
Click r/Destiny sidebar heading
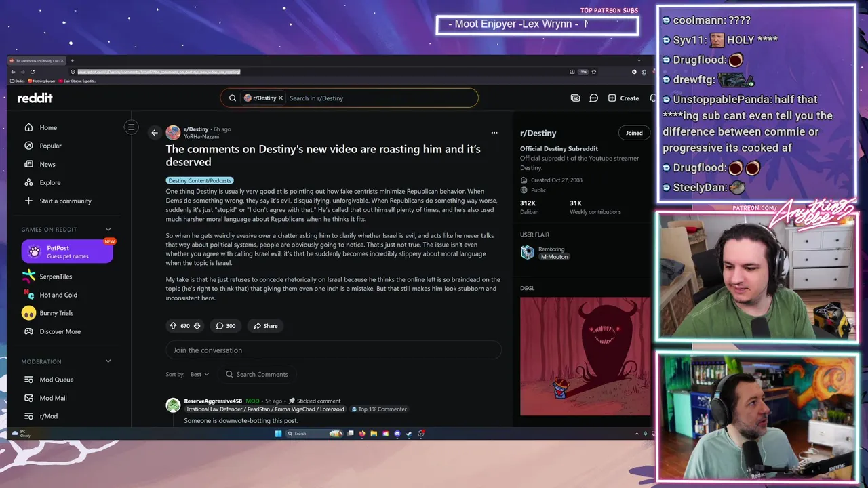[538, 134]
